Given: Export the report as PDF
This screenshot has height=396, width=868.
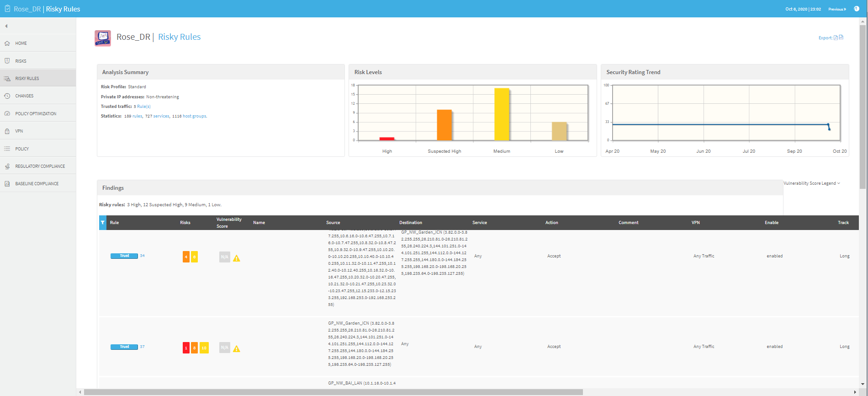Looking at the screenshot, I should tap(836, 38).
